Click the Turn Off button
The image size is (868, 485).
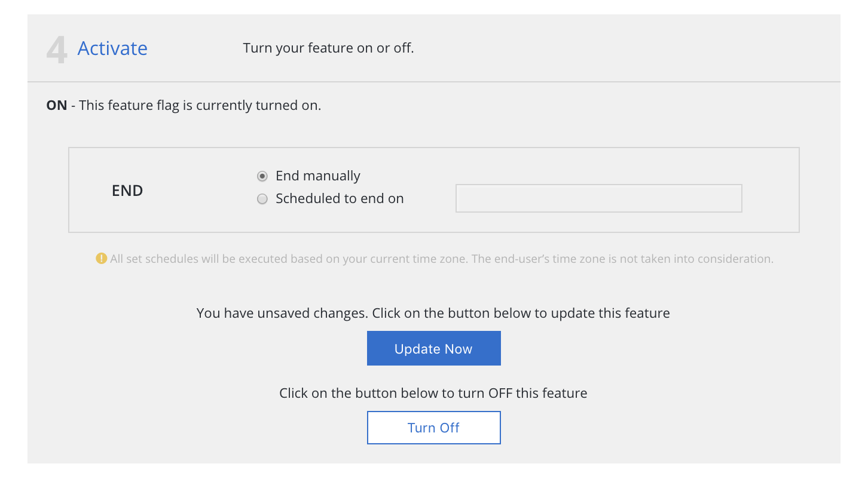click(x=433, y=428)
